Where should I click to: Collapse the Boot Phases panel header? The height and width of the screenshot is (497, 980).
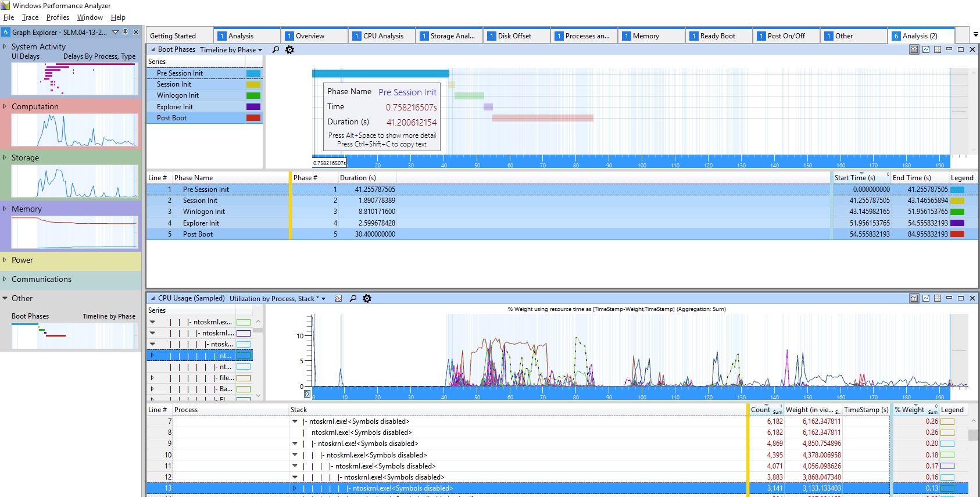tap(153, 50)
